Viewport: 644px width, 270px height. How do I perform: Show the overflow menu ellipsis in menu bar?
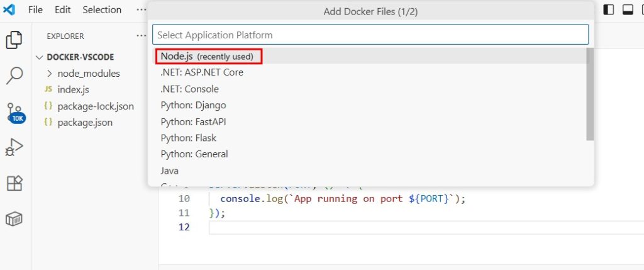pyautogui.click(x=141, y=10)
